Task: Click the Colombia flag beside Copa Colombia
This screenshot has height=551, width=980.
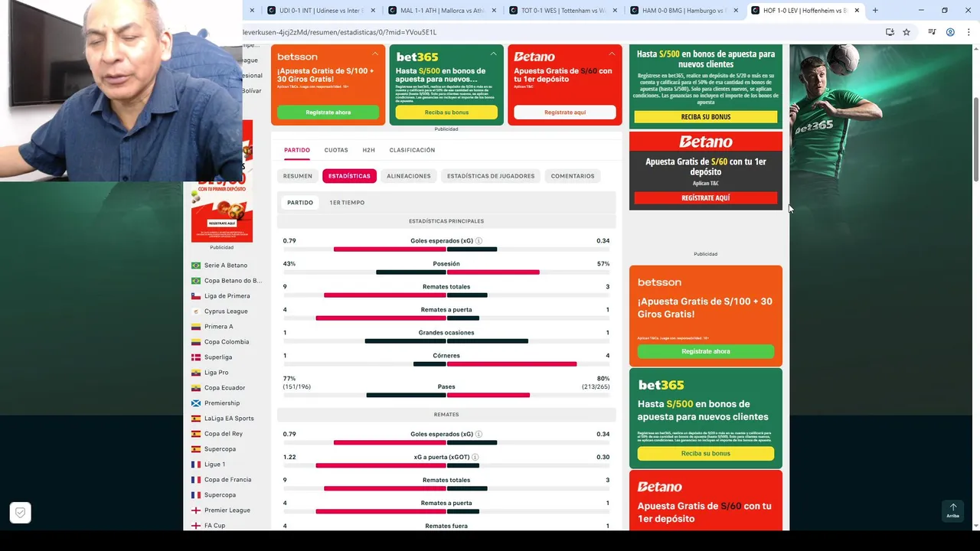Action: [x=196, y=342]
